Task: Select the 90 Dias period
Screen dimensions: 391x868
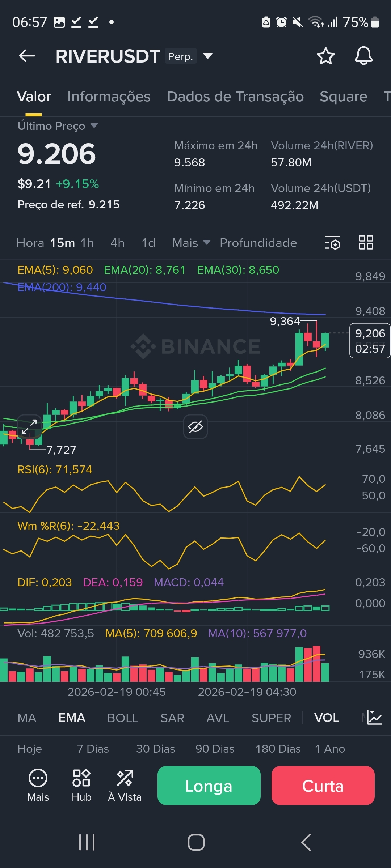Action: pyautogui.click(x=215, y=749)
